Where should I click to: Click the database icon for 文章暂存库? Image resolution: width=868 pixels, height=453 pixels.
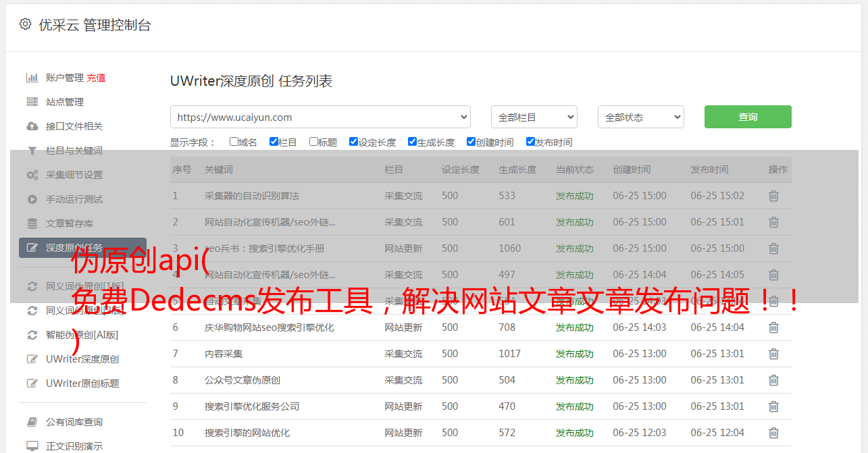coord(32,223)
